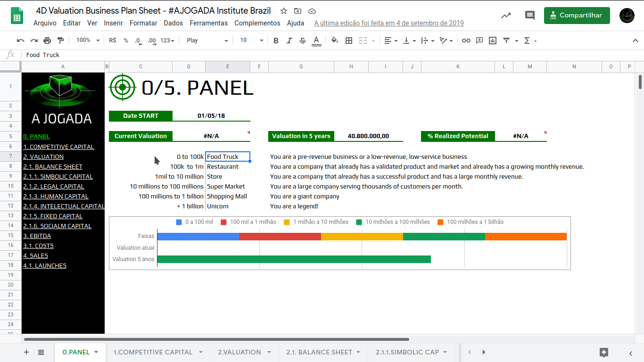Open the Google Sheets home icon
The width and height of the screenshot is (644, 362).
[17, 16]
